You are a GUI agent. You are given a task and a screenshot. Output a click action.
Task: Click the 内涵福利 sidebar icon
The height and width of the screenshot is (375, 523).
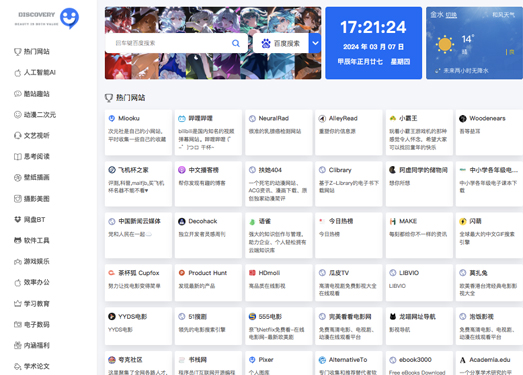click(x=18, y=345)
